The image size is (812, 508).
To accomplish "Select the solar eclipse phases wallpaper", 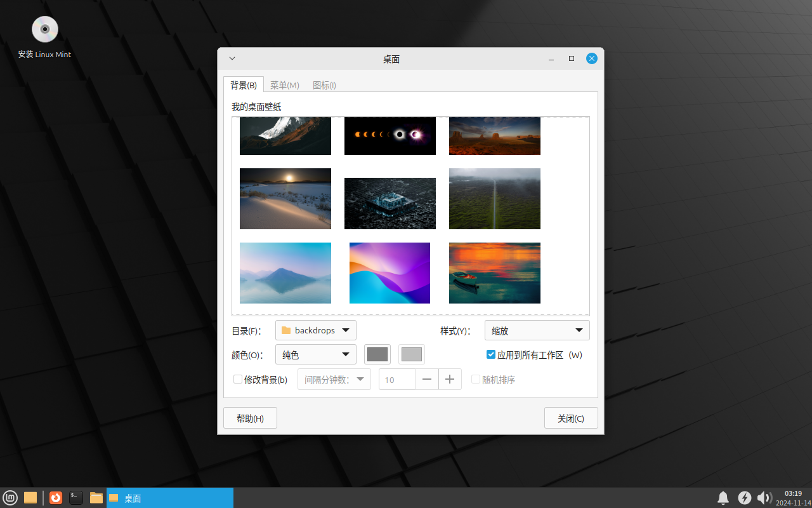I will click(390, 136).
